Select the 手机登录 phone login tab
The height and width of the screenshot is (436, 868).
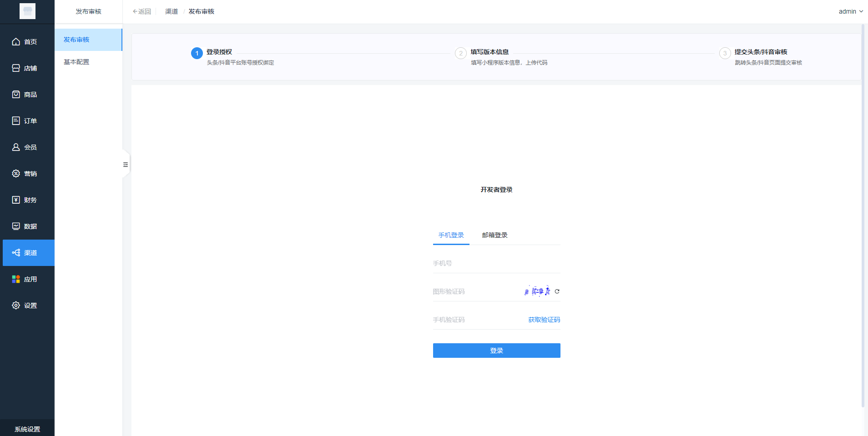451,235
